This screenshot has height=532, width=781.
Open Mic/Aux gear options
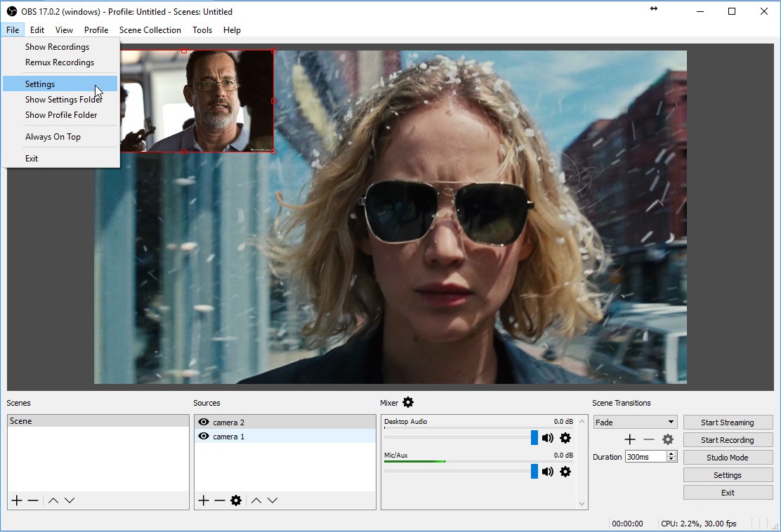[565, 471]
